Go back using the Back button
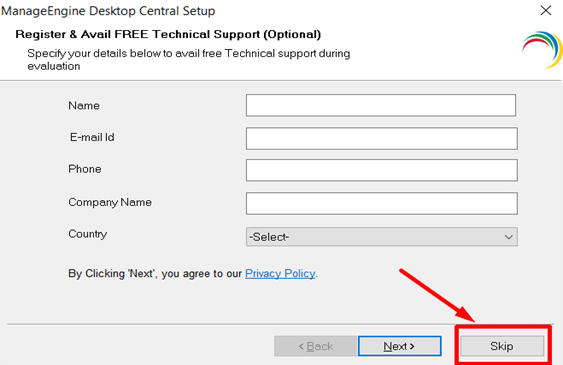Screen dimensions: 563x365 316,346
